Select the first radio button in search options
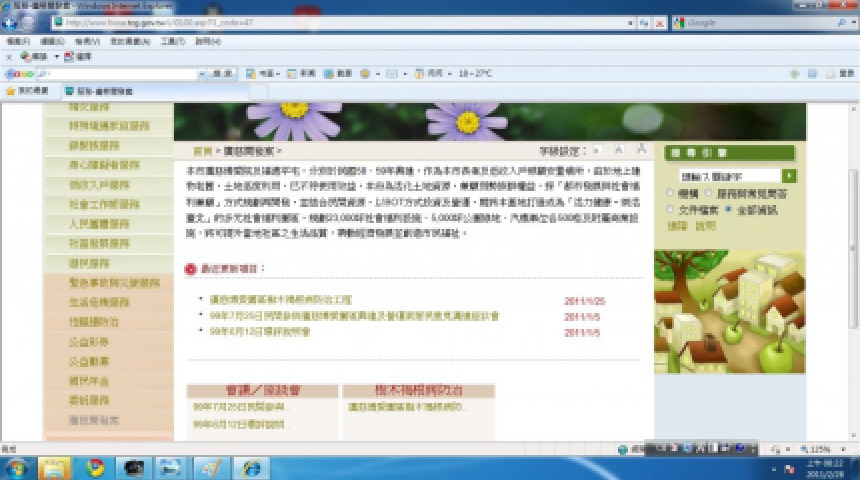The image size is (860, 480). [x=670, y=193]
